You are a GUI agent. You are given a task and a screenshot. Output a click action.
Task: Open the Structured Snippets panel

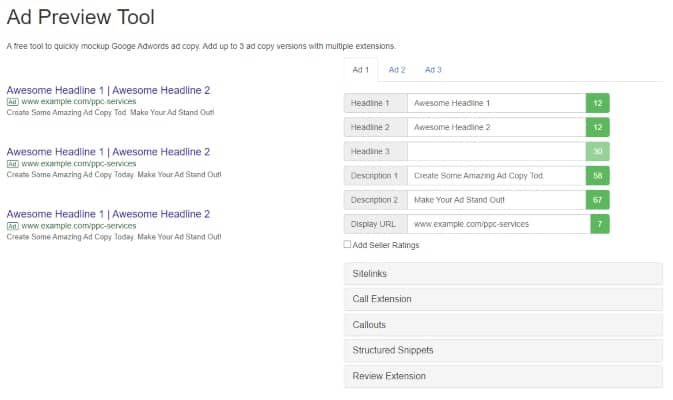tap(503, 350)
